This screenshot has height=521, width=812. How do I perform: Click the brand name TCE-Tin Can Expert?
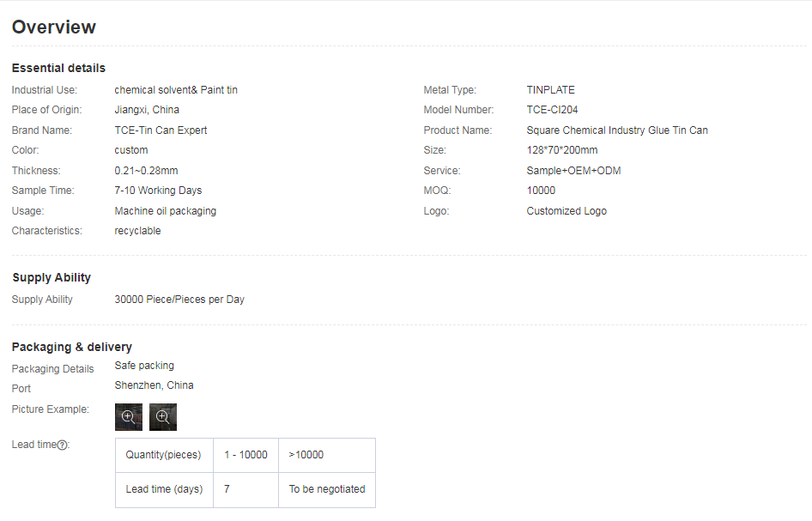tap(161, 130)
